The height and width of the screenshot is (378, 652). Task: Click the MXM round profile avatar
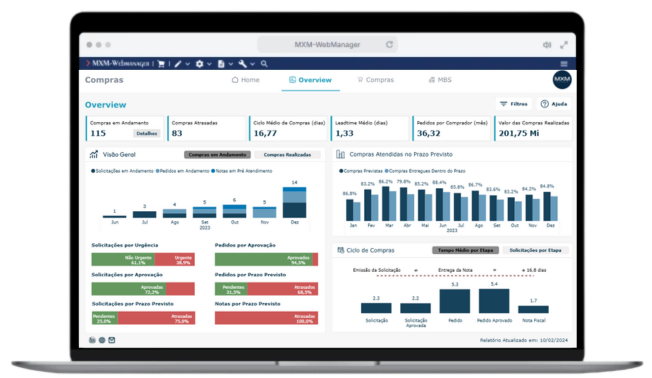[562, 79]
